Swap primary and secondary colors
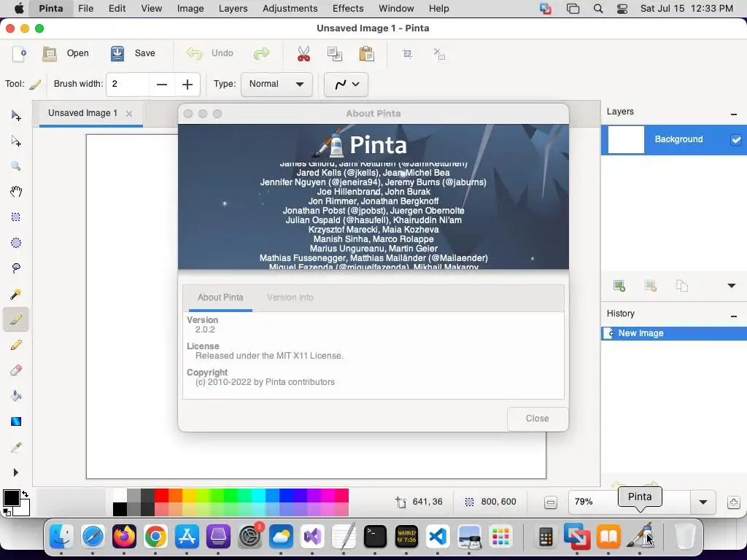This screenshot has height=560, width=747. click(x=25, y=494)
